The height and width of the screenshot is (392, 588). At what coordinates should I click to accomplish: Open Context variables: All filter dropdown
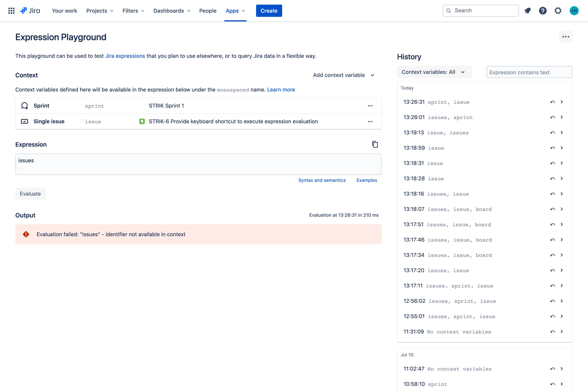click(x=434, y=72)
